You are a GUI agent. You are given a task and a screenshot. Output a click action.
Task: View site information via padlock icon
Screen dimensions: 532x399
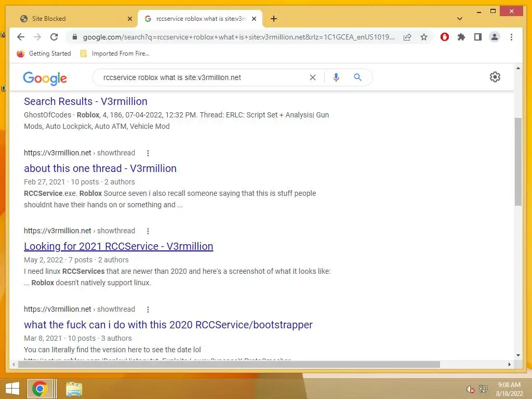75,37
